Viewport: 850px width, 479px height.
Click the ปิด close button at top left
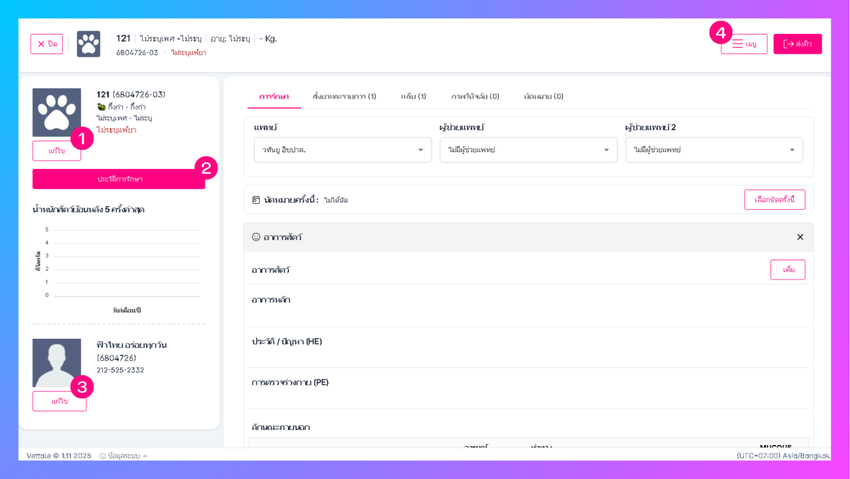tap(47, 44)
